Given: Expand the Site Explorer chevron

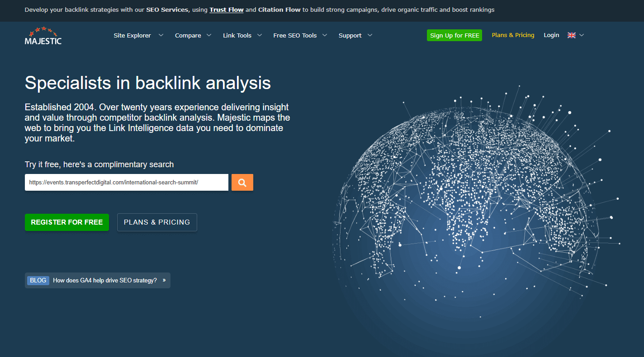Looking at the screenshot, I should 161,35.
